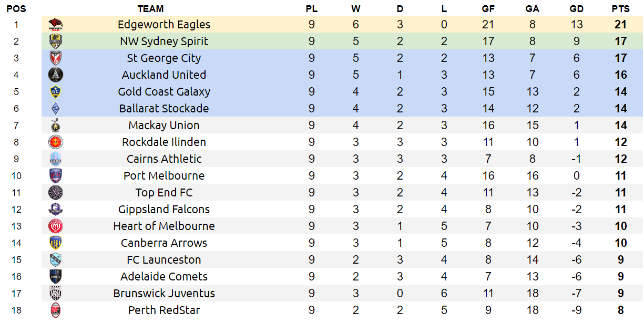Click the POS column header
The image size is (644, 323).
click(16, 9)
